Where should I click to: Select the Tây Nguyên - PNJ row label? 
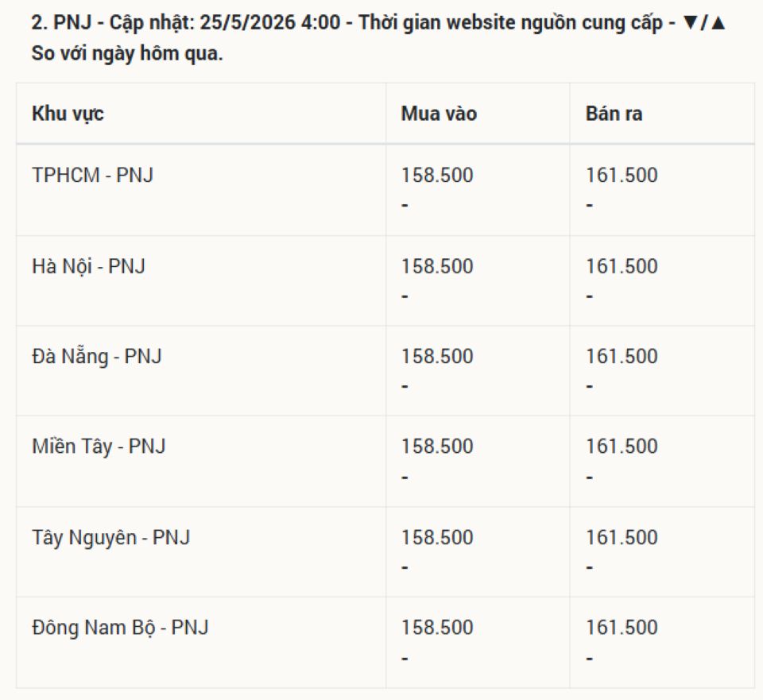click(x=111, y=538)
